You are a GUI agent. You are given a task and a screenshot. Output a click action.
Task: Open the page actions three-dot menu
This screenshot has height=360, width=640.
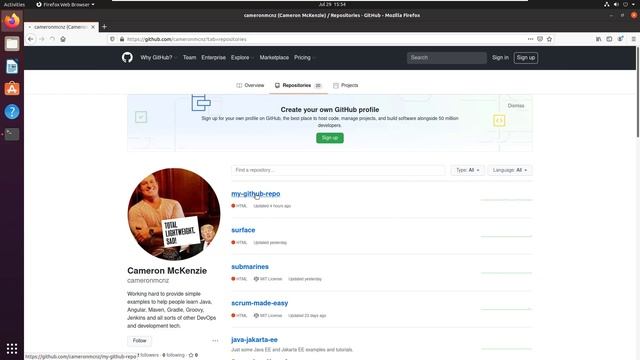pyautogui.click(x=530, y=39)
